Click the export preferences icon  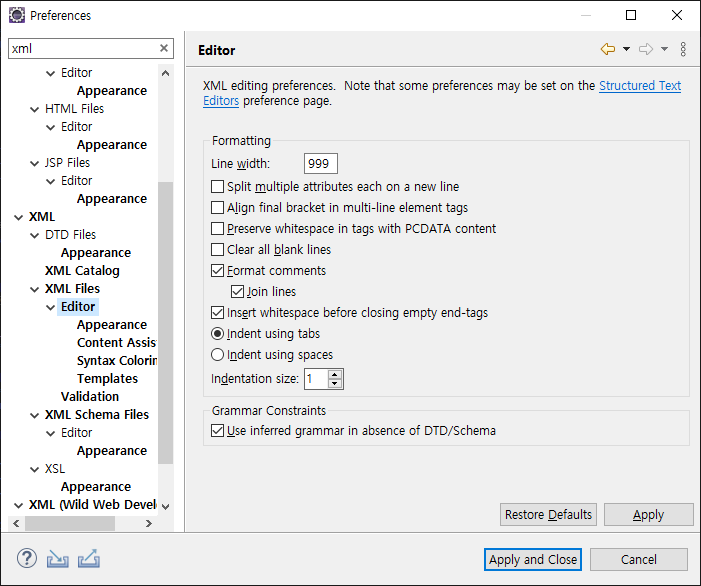tap(89, 559)
